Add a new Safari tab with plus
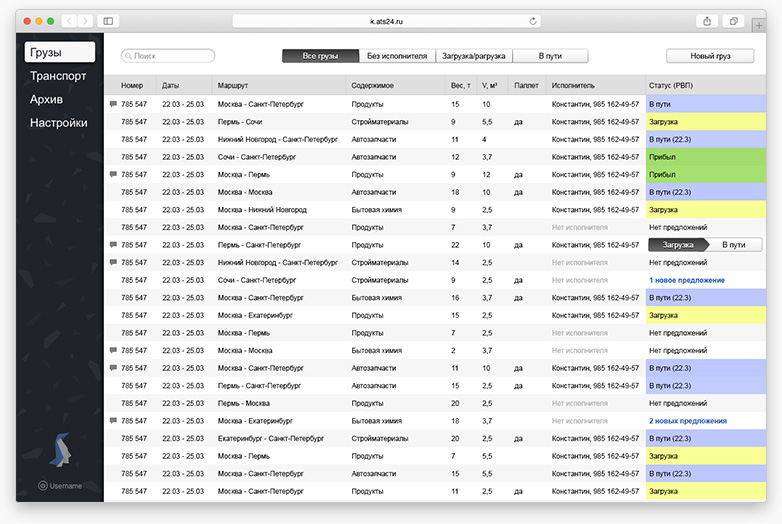This screenshot has width=782, height=524. [x=759, y=25]
